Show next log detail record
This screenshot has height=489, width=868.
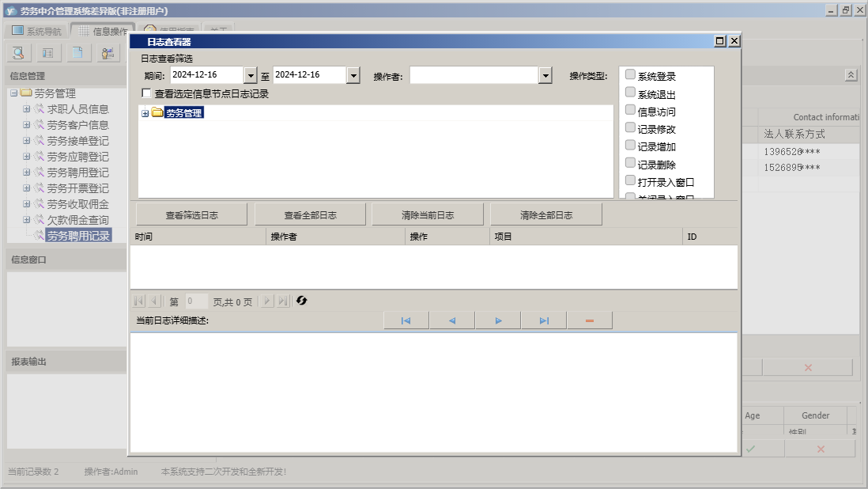pos(498,320)
